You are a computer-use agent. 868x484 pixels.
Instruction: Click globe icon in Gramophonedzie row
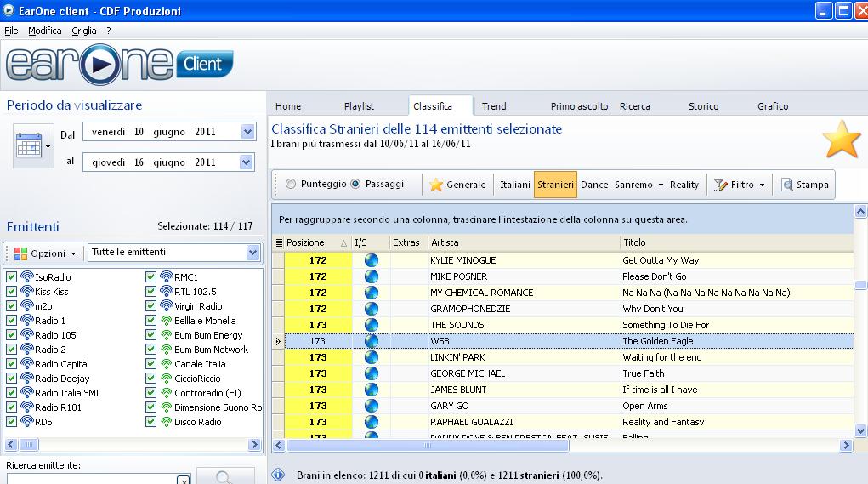[372, 309]
